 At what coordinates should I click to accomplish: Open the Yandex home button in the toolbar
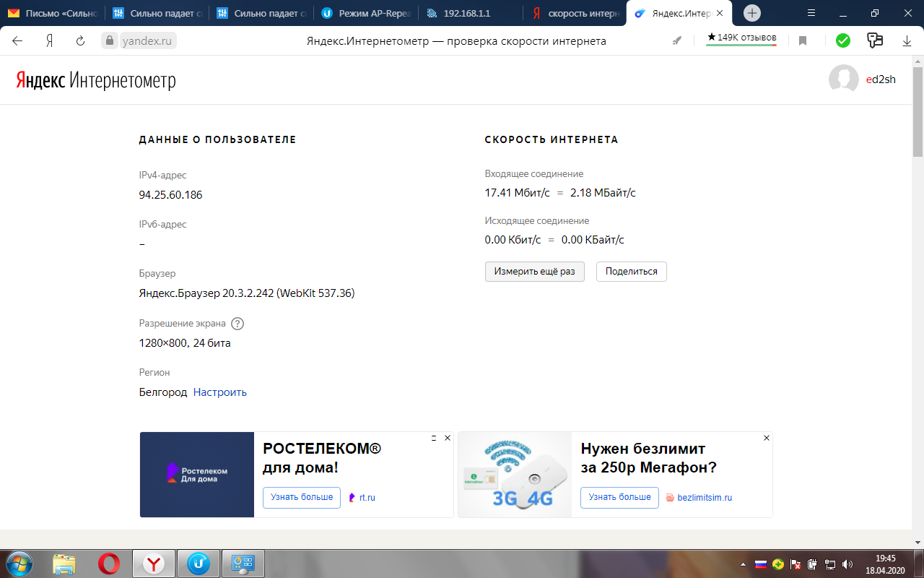pyautogui.click(x=49, y=41)
